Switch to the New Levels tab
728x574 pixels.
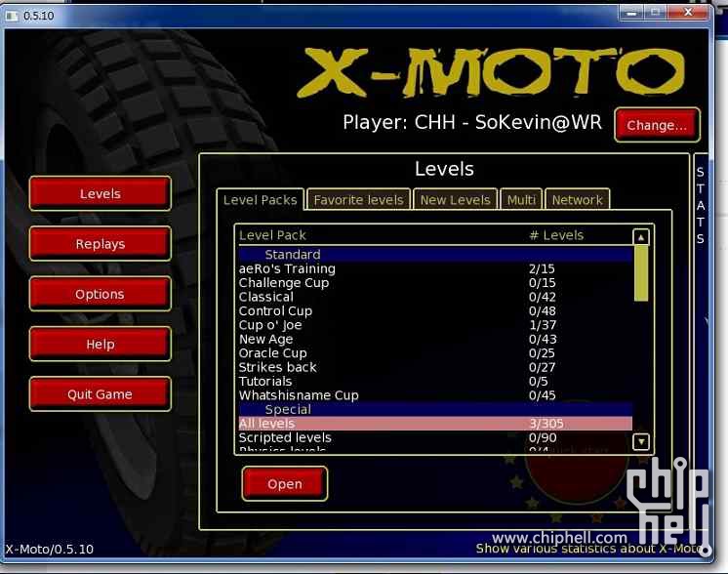pyautogui.click(x=455, y=200)
